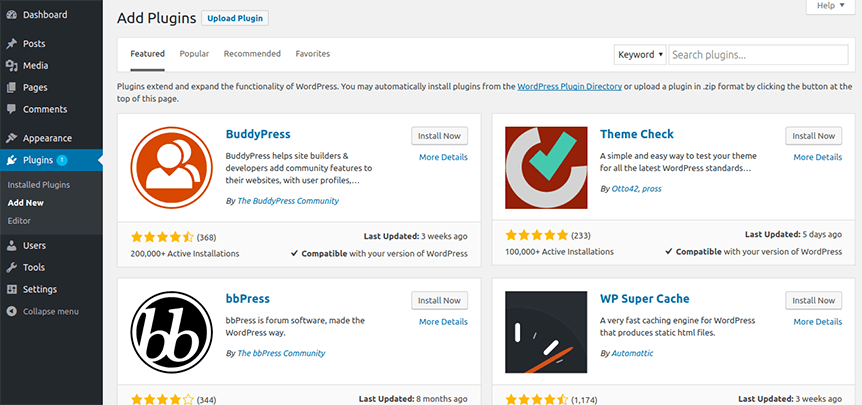Open the Otto42 author link
The height and width of the screenshot is (405, 862).
(x=625, y=188)
